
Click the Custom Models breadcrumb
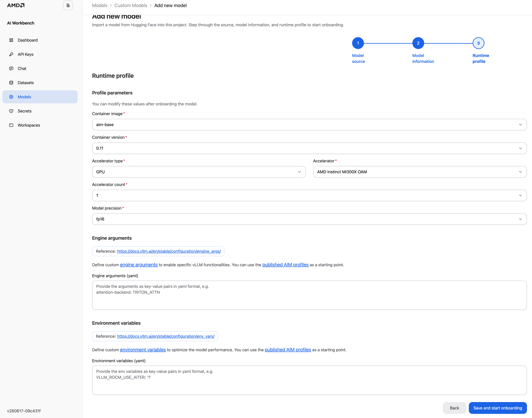click(131, 5)
